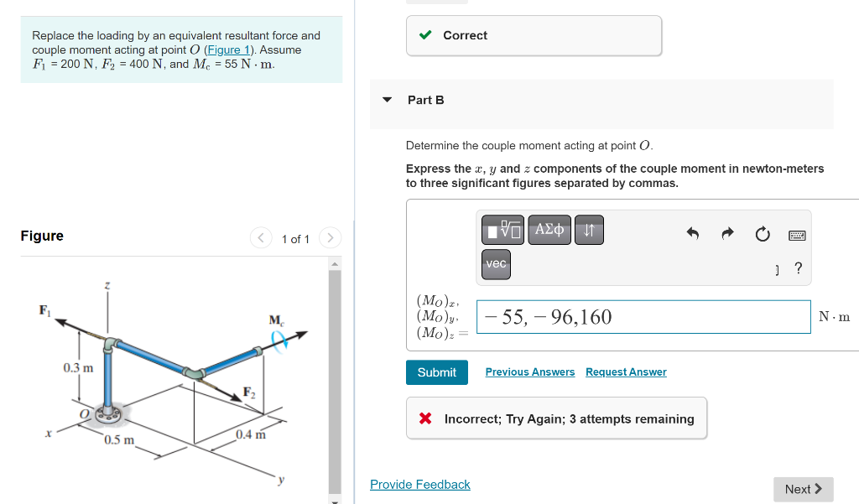Collapse the Part B section triangle
Screen dimensions: 859x504
[x=387, y=99]
